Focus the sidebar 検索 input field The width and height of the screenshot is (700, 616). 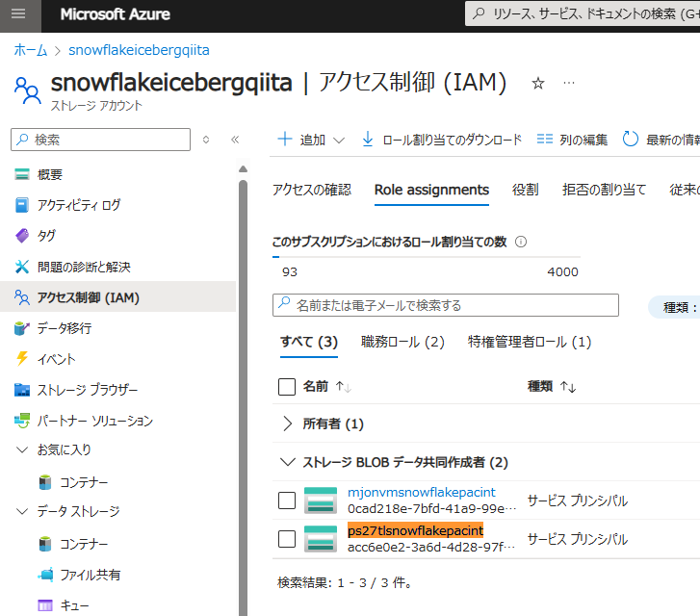pos(100,140)
